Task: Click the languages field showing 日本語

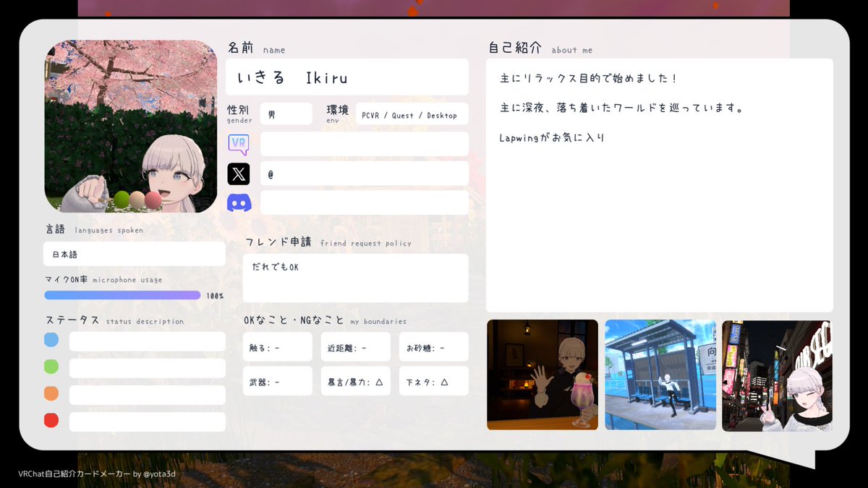Action: tap(135, 254)
